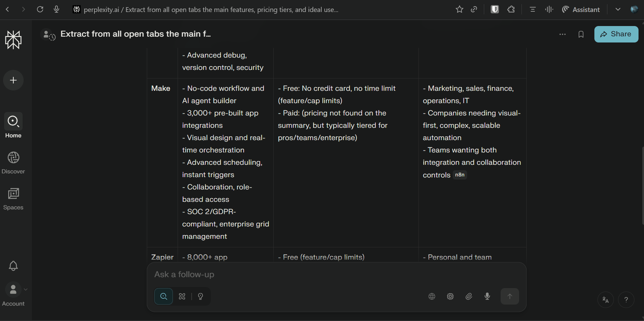This screenshot has height=321, width=644.
Task: Focus the Ask a follow-up field
Action: (336, 274)
